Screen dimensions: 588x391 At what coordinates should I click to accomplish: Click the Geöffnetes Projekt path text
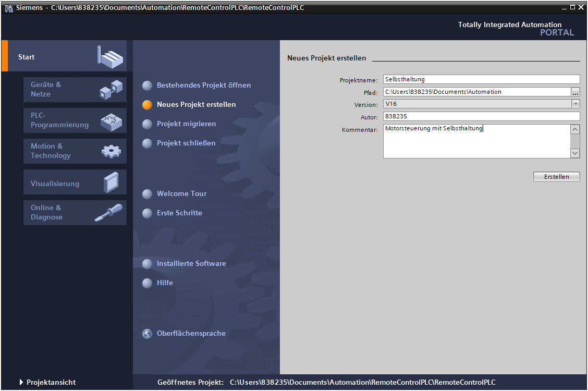click(363, 382)
